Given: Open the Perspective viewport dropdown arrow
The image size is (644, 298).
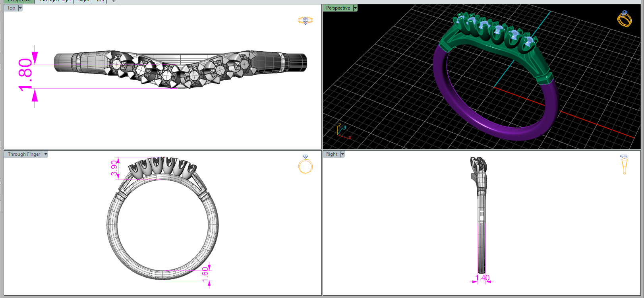Looking at the screenshot, I should (355, 8).
